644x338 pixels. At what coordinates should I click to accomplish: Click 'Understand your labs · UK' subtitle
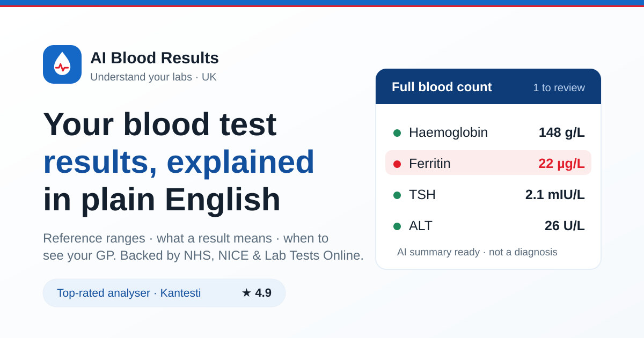pos(153,77)
